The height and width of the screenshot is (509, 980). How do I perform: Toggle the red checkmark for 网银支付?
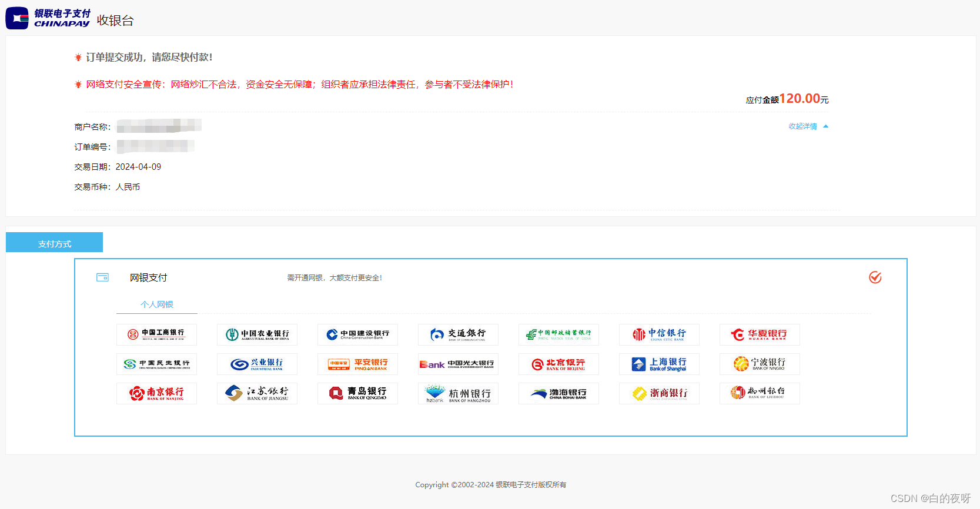click(x=875, y=277)
